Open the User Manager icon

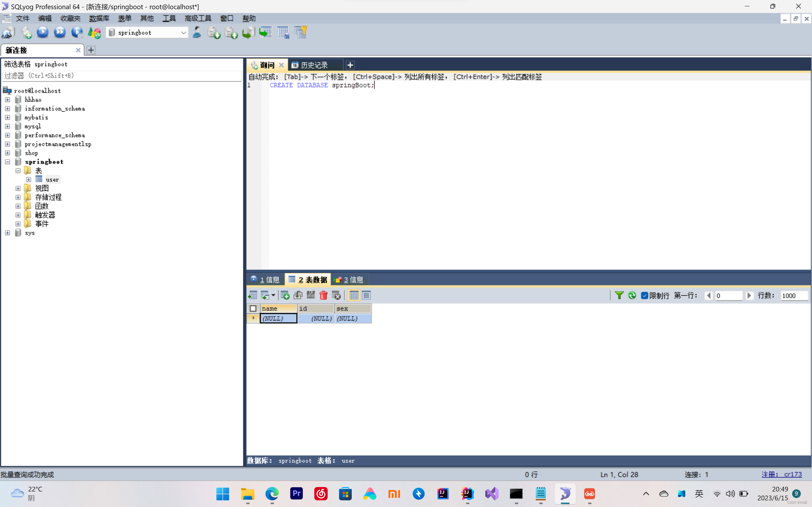tap(197, 32)
